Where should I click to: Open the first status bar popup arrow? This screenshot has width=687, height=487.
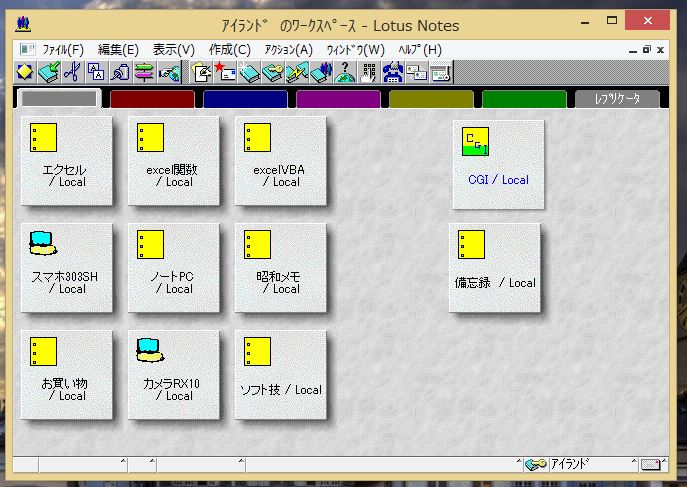click(123, 463)
